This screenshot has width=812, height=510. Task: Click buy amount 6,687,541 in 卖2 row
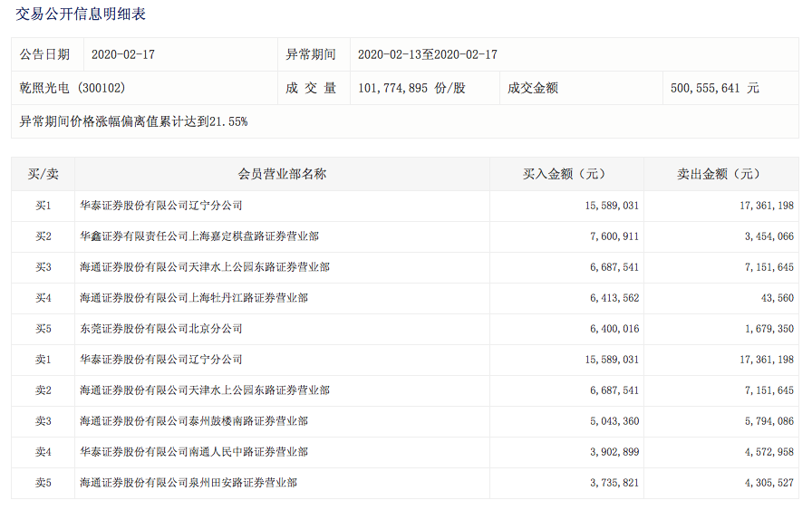(x=614, y=390)
